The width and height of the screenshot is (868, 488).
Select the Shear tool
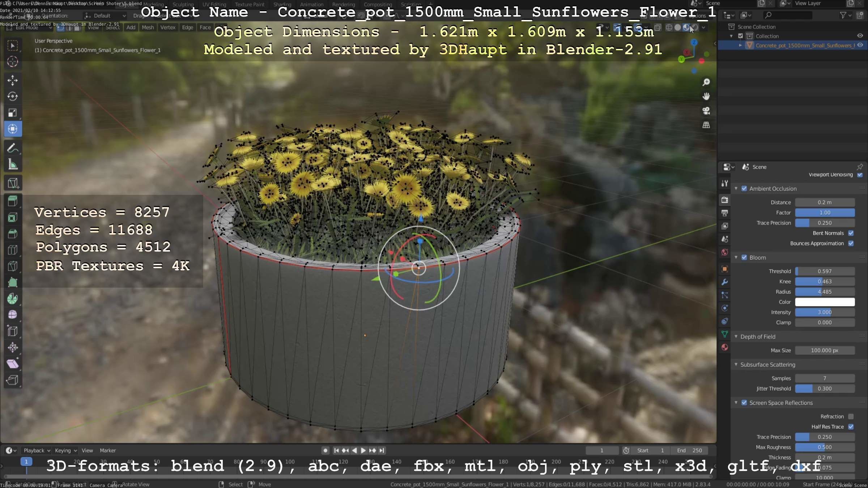coord(13,364)
